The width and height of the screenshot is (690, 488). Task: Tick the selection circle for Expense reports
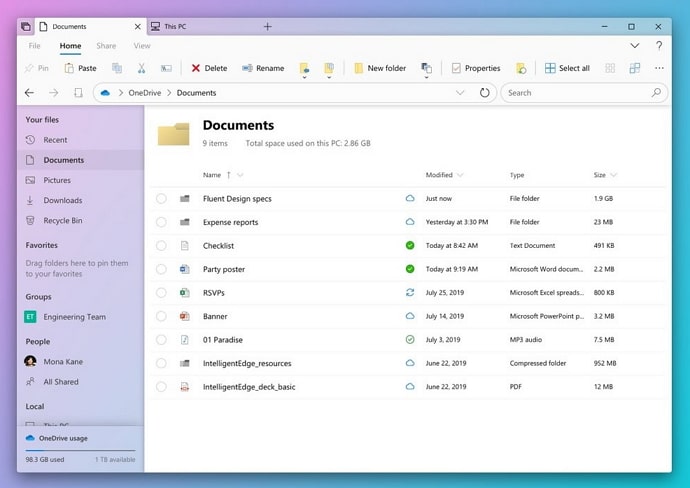161,222
